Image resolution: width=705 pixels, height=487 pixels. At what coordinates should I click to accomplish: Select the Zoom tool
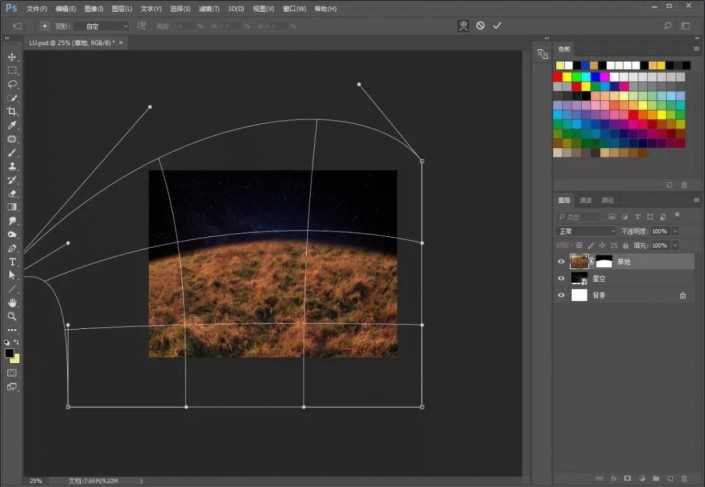[12, 316]
